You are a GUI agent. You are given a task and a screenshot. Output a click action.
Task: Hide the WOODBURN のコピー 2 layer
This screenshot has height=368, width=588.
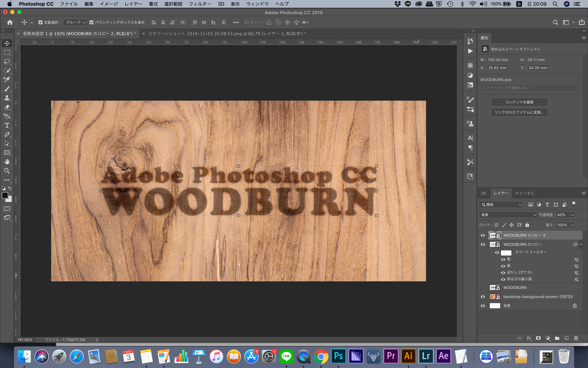483,236
